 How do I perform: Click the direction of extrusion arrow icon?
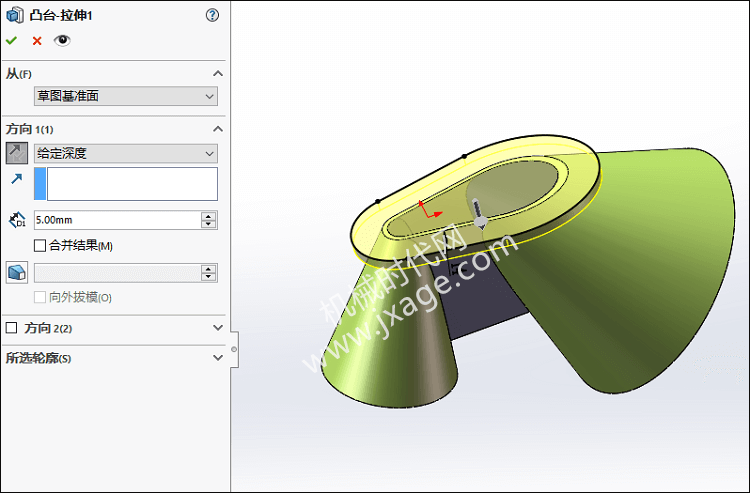click(17, 179)
